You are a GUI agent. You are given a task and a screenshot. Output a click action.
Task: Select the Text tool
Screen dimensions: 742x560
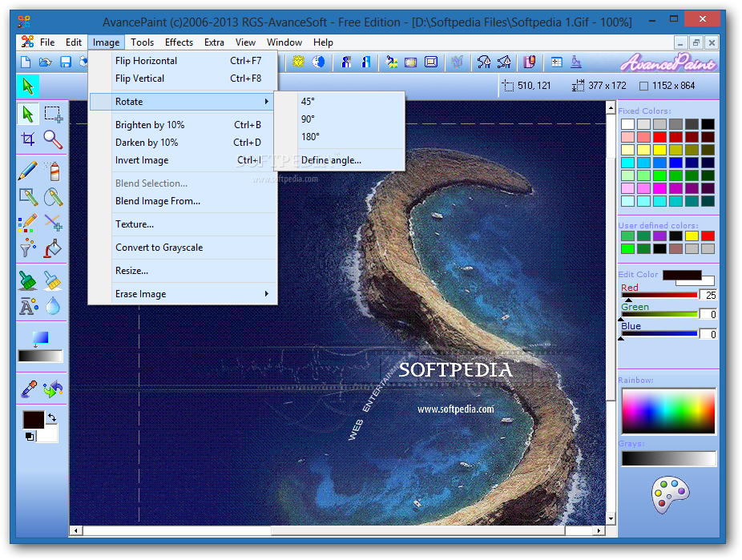click(x=28, y=307)
